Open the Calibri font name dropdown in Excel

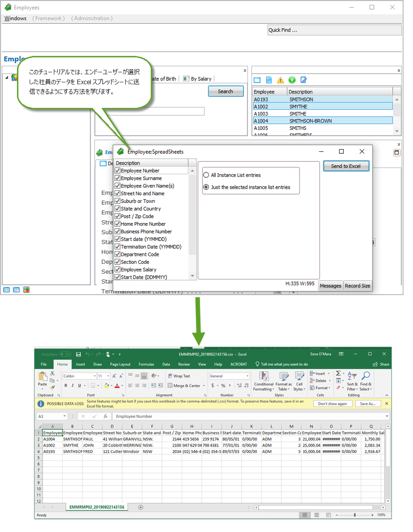point(95,376)
